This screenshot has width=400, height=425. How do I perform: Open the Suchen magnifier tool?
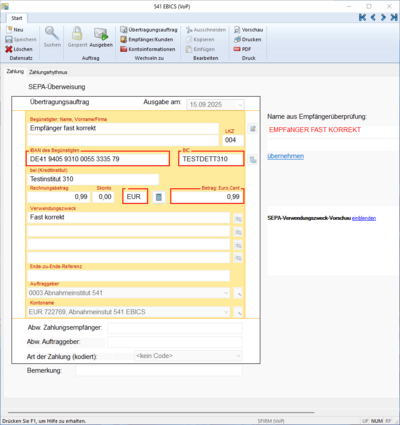[52, 33]
